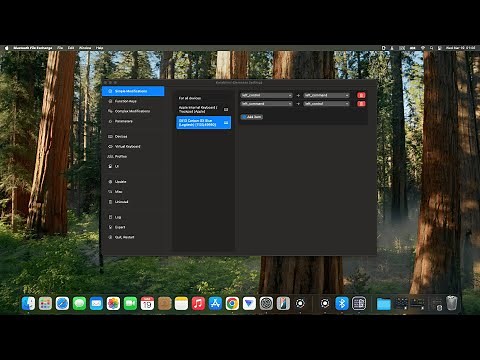This screenshot has width=480, height=360.
Task: Click the Add item button
Action: coord(252,117)
